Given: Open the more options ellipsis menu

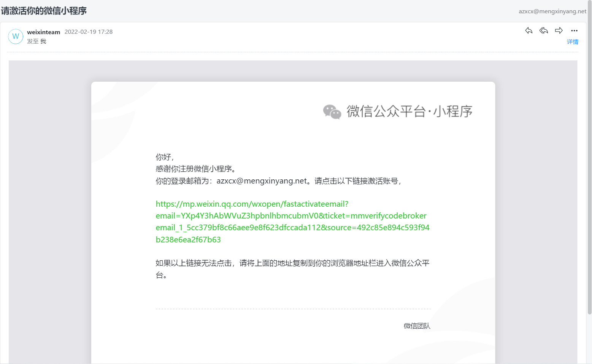Looking at the screenshot, I should coord(574,30).
